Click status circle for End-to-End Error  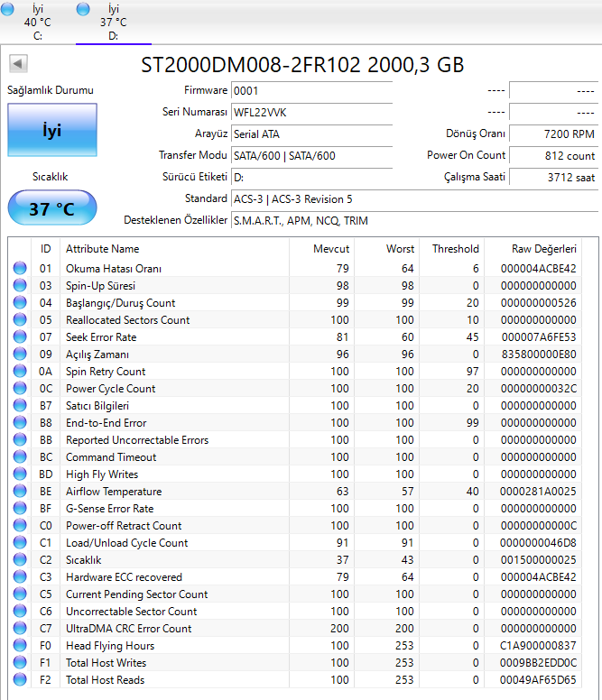point(20,422)
